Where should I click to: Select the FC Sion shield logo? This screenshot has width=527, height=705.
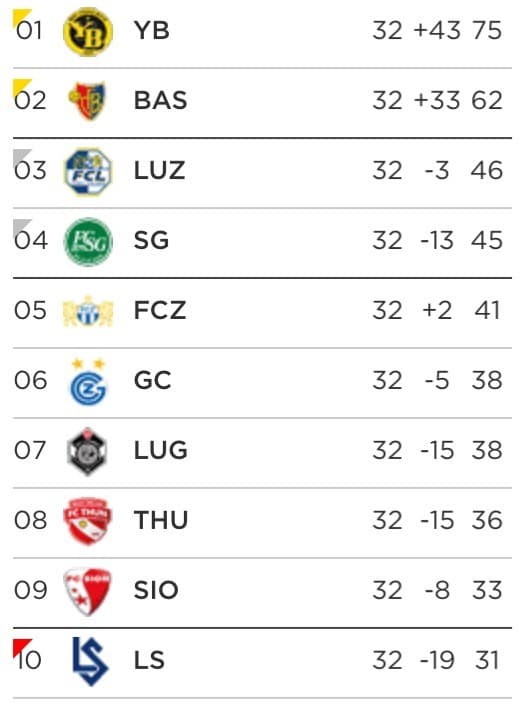(88, 591)
